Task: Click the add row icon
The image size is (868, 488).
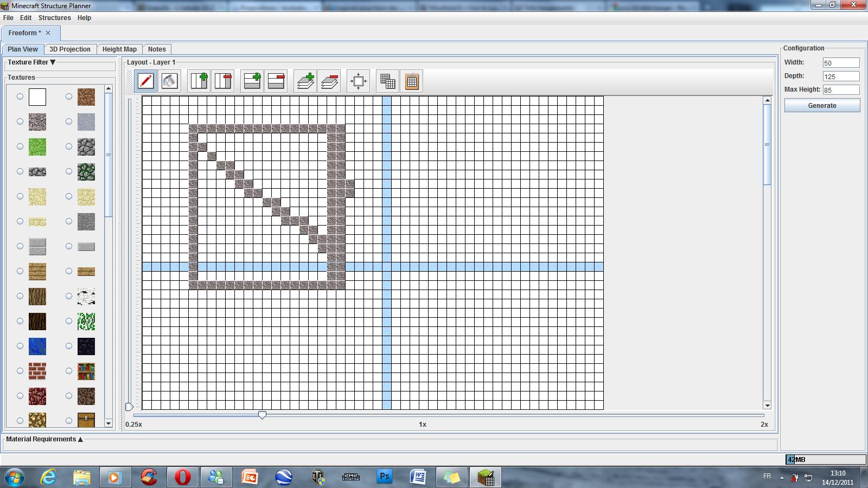Action: (252, 81)
